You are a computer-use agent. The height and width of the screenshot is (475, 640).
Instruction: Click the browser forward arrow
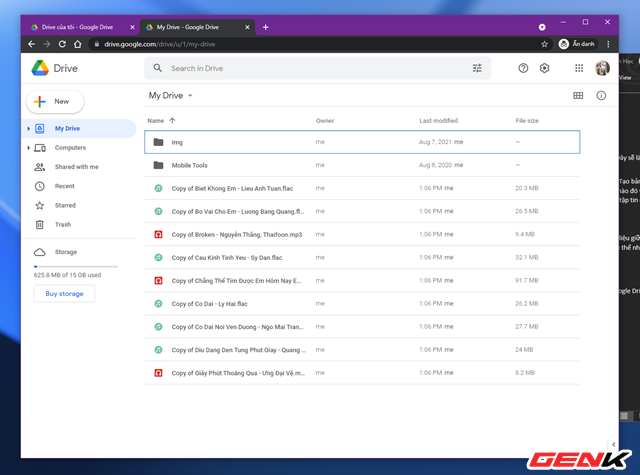coord(47,44)
